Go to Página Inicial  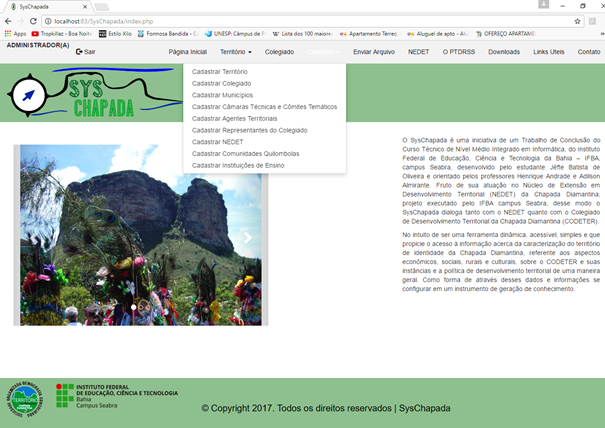(187, 51)
